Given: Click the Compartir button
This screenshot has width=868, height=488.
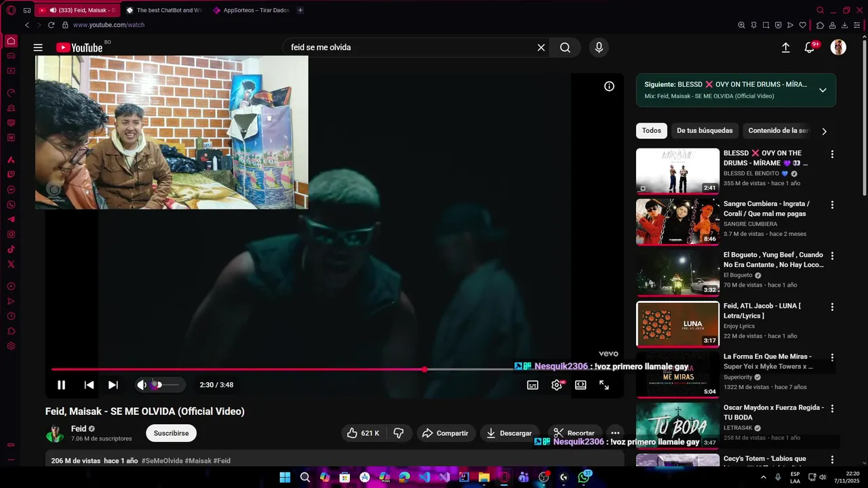Looking at the screenshot, I should pyautogui.click(x=446, y=433).
